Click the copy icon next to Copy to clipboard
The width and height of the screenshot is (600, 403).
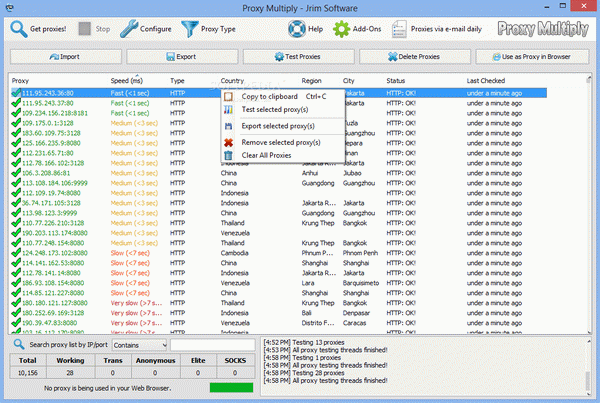(x=228, y=96)
